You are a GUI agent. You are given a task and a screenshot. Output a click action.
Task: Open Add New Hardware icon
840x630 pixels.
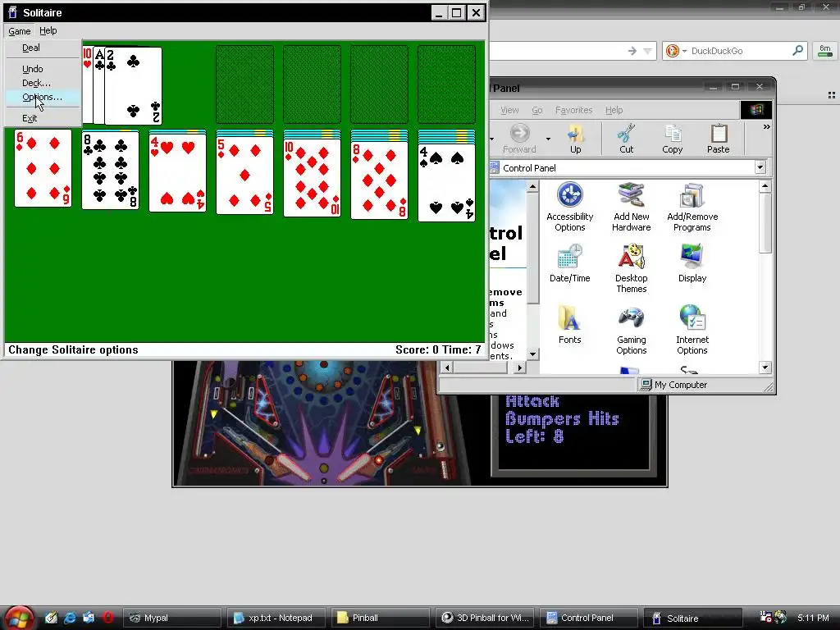coord(631,207)
